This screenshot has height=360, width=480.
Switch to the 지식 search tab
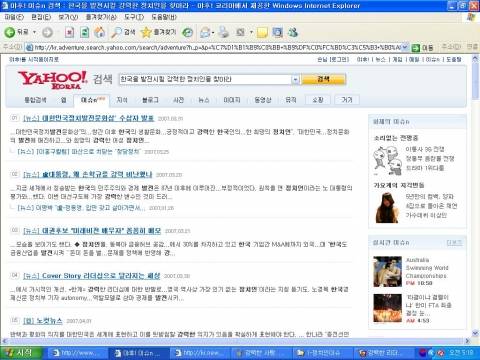[122, 100]
